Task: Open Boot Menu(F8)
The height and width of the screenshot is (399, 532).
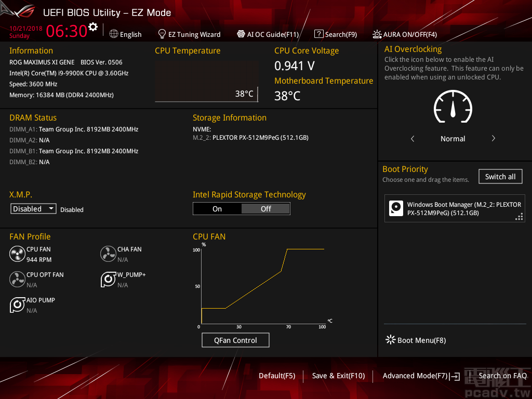Action: (x=421, y=340)
